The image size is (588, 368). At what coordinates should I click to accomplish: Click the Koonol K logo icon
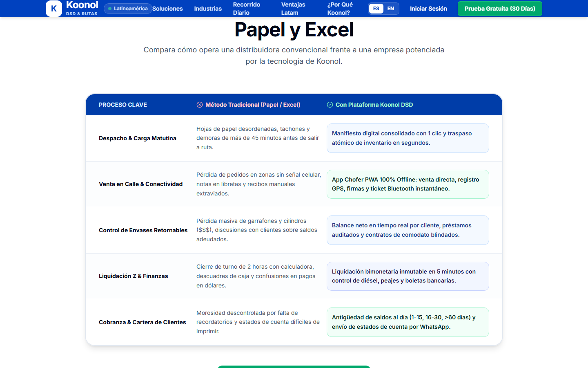[x=54, y=9]
